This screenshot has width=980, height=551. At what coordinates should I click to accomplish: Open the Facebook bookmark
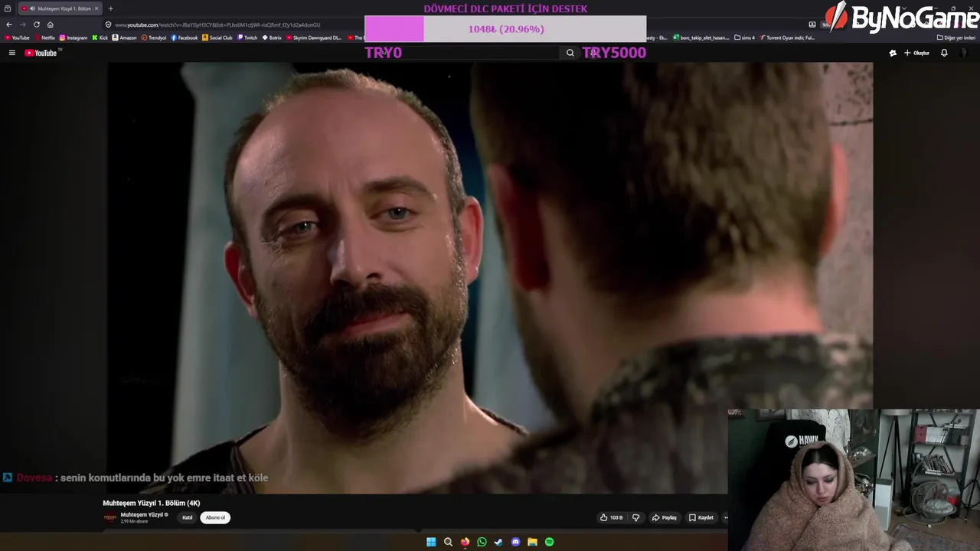click(x=185, y=37)
